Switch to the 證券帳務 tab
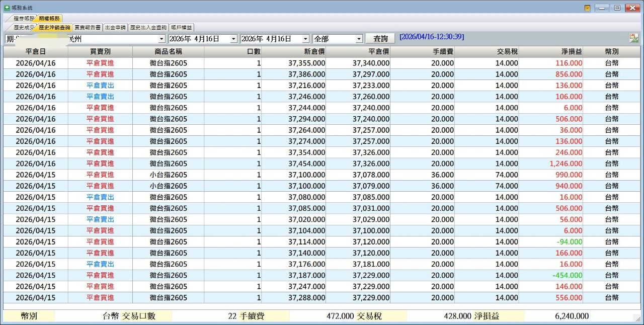Screen dimensions: 644x325 tap(23, 18)
